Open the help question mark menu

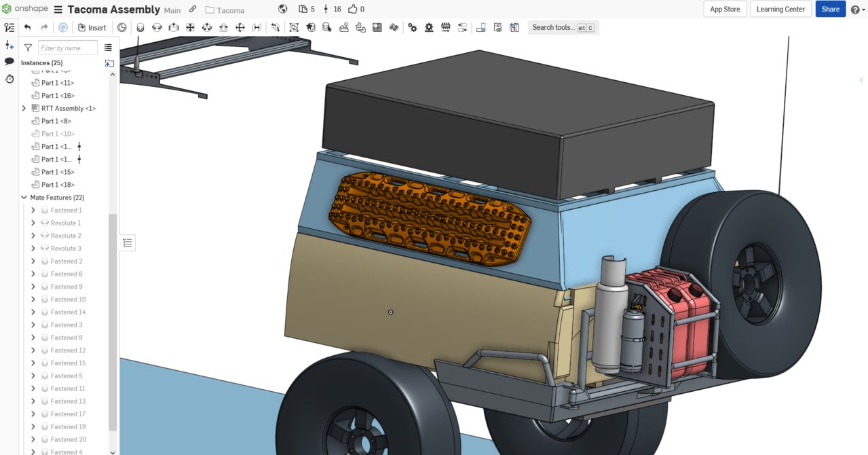(x=856, y=10)
